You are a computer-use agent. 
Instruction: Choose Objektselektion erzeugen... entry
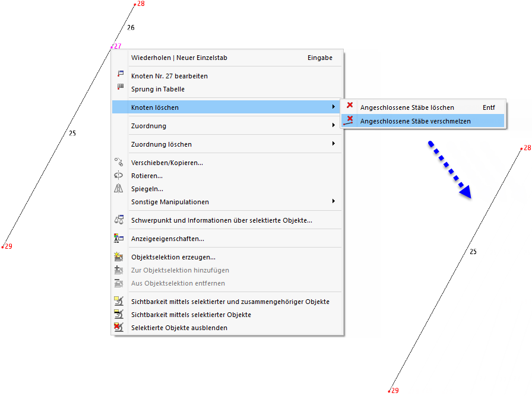pos(226,257)
